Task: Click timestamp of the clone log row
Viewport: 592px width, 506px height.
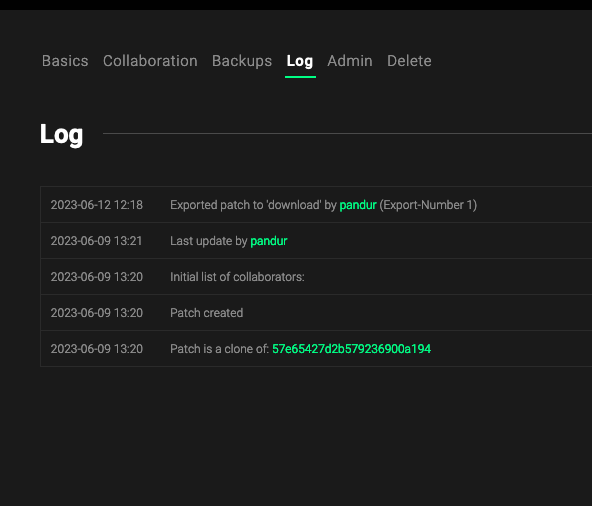Action: pyautogui.click(x=97, y=349)
